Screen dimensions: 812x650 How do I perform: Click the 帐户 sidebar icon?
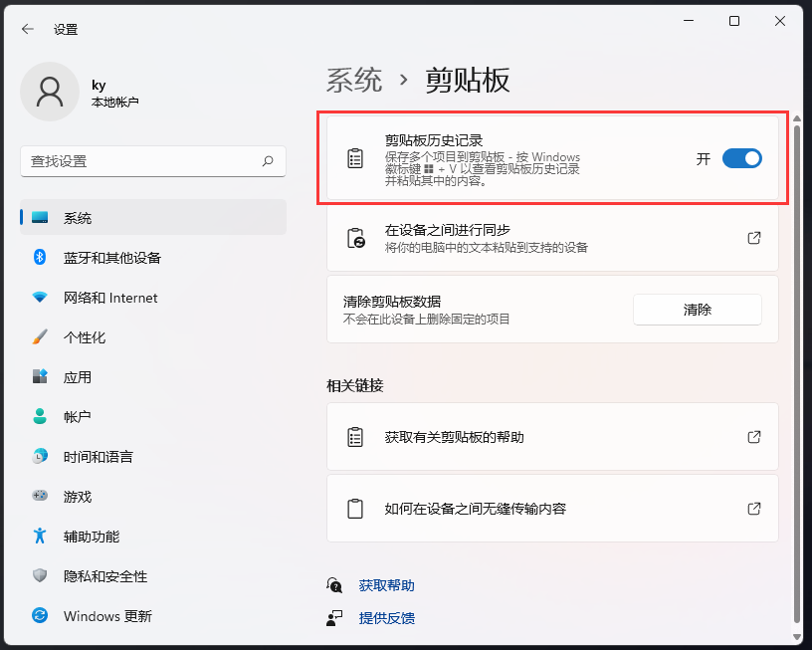point(39,417)
